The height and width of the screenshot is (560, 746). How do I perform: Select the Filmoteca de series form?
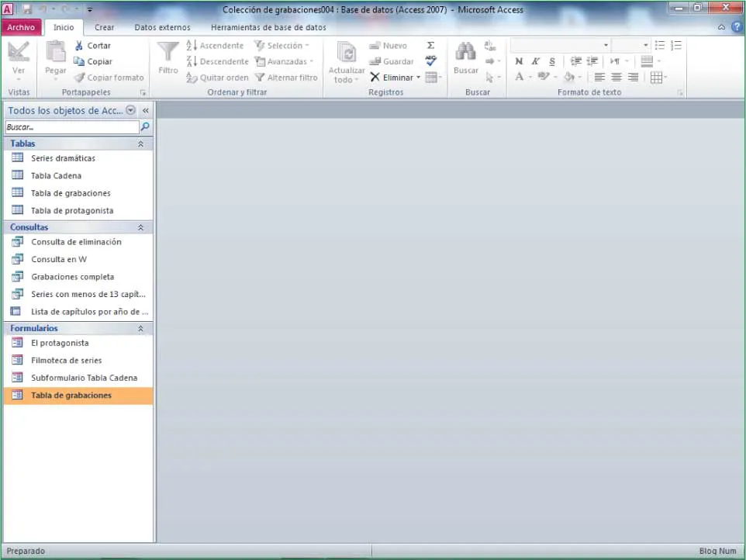66,361
